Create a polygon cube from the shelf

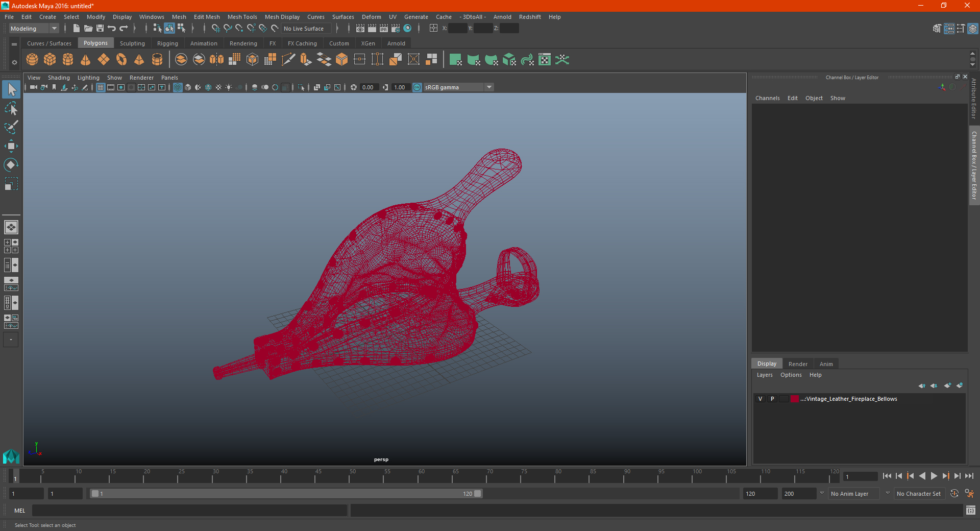[x=50, y=60]
